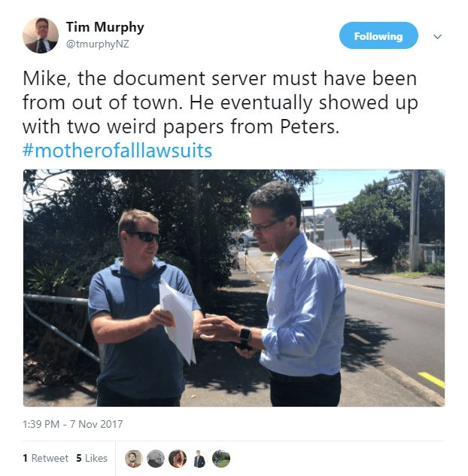Screen dimensions: 468x476
Task: Open the #motherofalllawsuits hashtag
Action: [117, 151]
